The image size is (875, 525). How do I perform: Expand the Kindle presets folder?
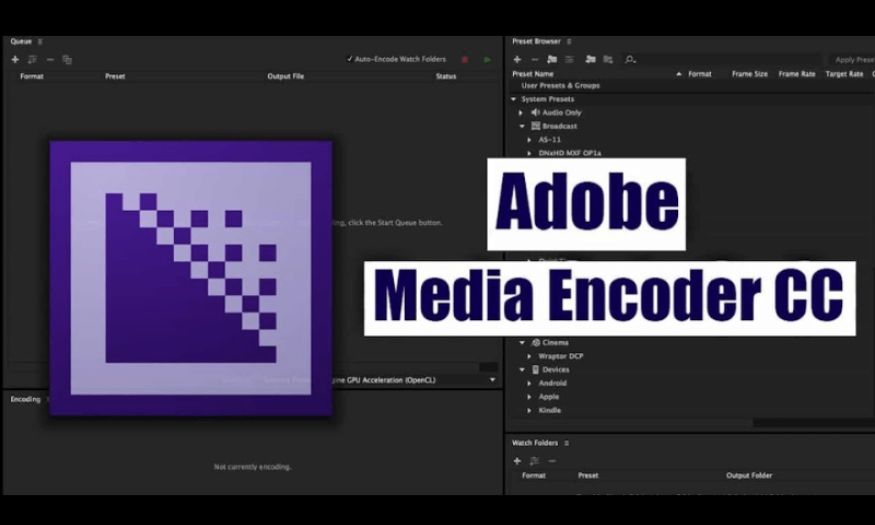click(530, 410)
